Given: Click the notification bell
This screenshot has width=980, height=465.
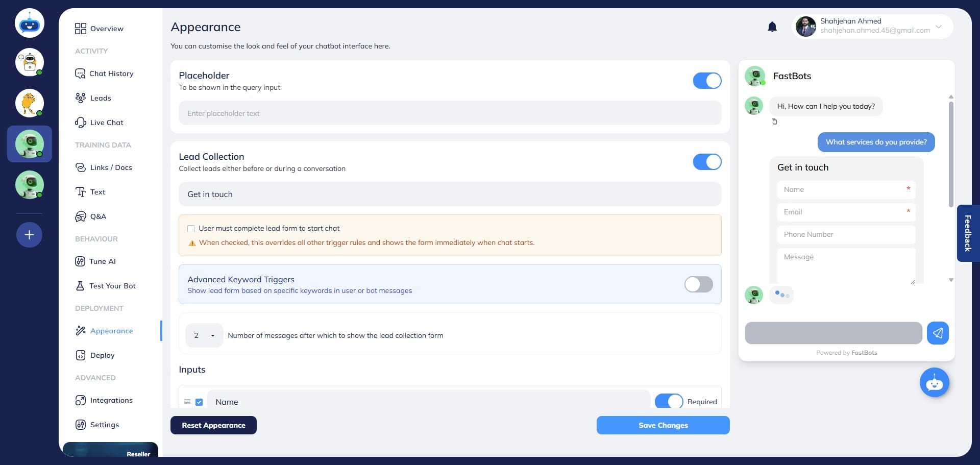Looking at the screenshot, I should pos(772,27).
